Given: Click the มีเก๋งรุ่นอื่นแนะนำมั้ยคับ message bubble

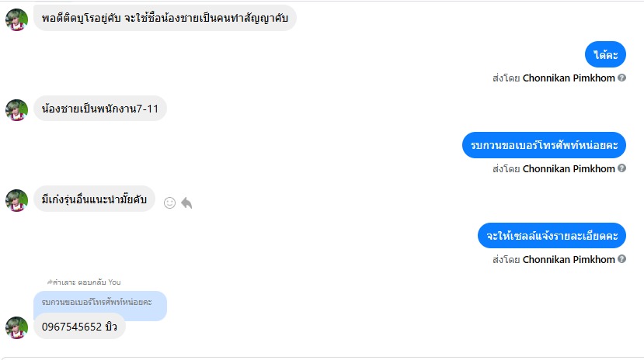Looking at the screenshot, I should coord(94,199).
